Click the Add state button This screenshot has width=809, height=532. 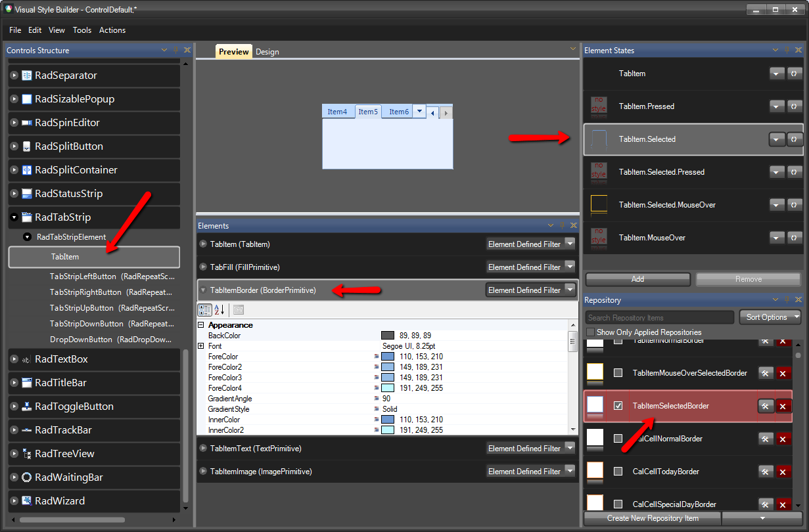pyautogui.click(x=637, y=279)
